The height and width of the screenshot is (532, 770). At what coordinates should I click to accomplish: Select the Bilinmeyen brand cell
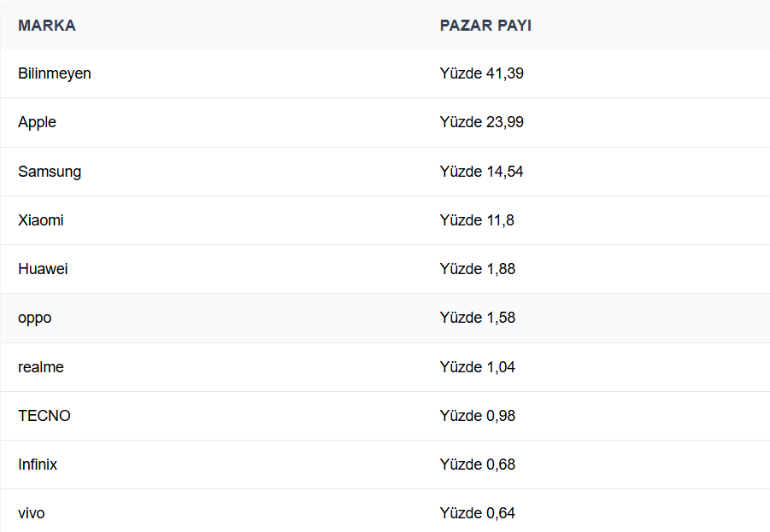[55, 73]
